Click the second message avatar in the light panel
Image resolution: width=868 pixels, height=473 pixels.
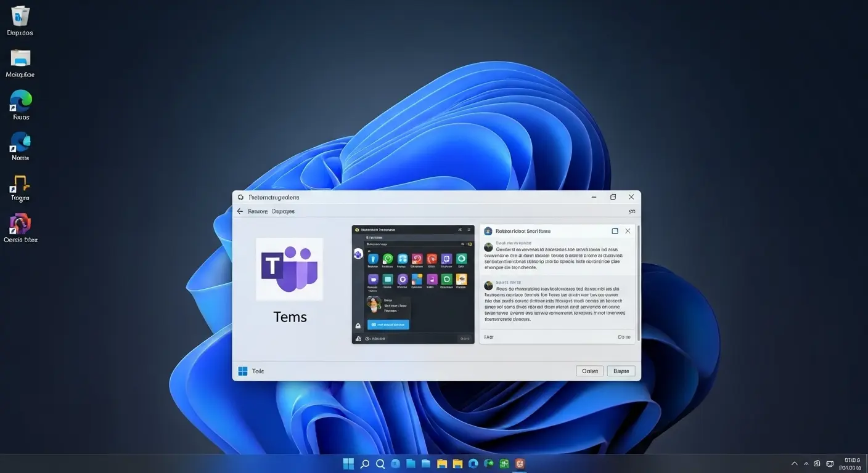pos(488,285)
